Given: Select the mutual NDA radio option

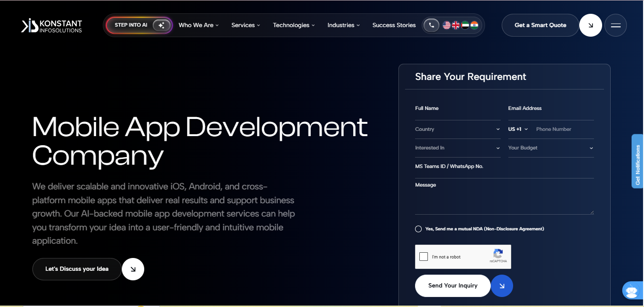Looking at the screenshot, I should point(418,229).
